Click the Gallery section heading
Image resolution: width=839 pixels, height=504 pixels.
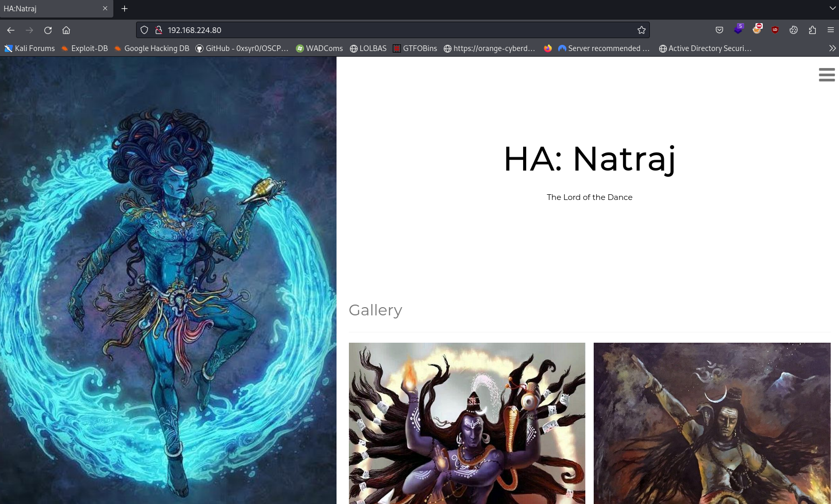[x=375, y=310]
